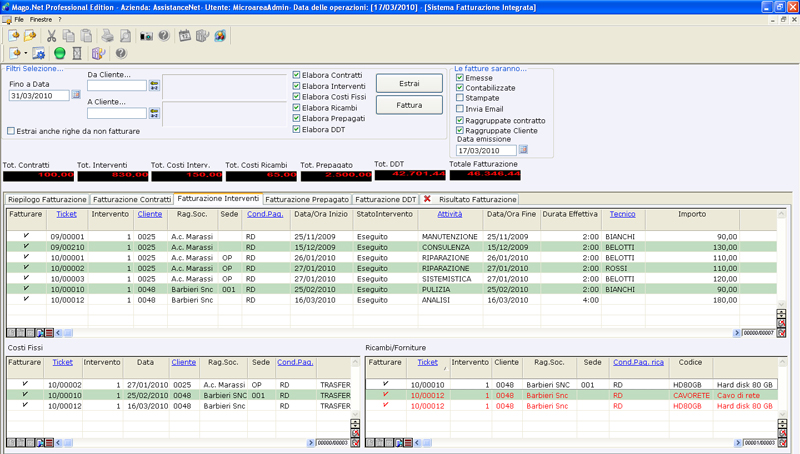Click the hourglass pause icon
The height and width of the screenshot is (454, 800).
[x=77, y=53]
